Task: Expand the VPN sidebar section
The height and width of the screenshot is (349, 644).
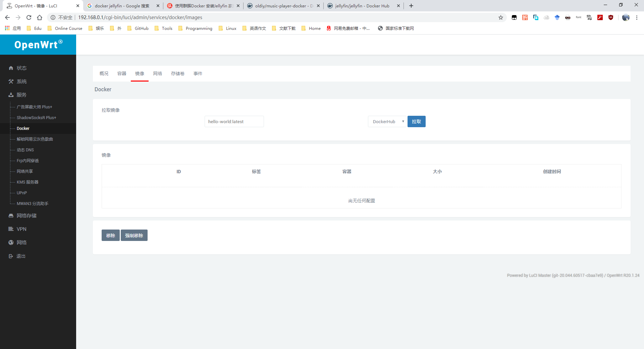Action: tap(21, 229)
